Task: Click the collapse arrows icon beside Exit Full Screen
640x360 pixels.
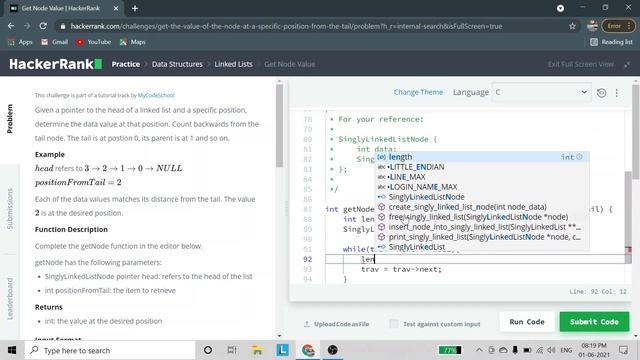Action: click(627, 64)
